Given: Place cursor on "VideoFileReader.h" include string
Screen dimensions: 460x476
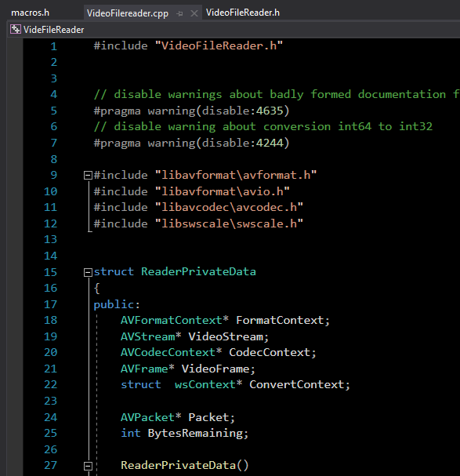Looking at the screenshot, I should click(219, 45).
